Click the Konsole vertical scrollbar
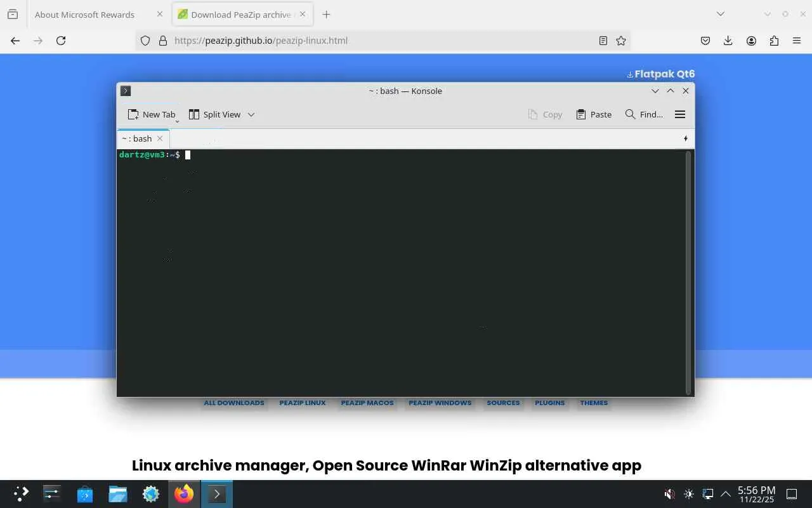Image resolution: width=812 pixels, height=508 pixels. [x=688, y=272]
